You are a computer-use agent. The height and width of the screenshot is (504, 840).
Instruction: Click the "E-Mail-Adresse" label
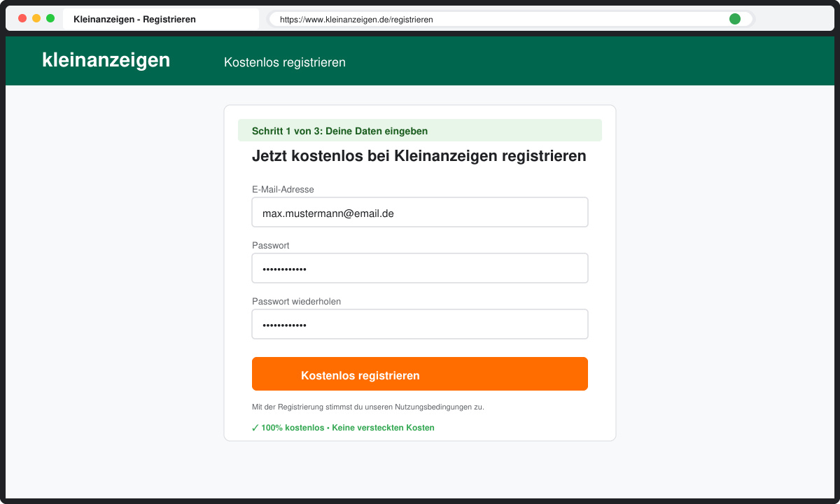coord(283,189)
